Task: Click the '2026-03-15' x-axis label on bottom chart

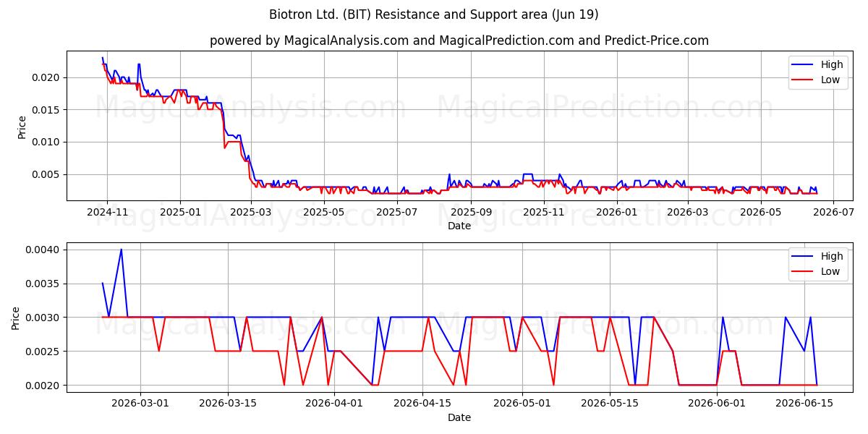Action: [x=228, y=404]
